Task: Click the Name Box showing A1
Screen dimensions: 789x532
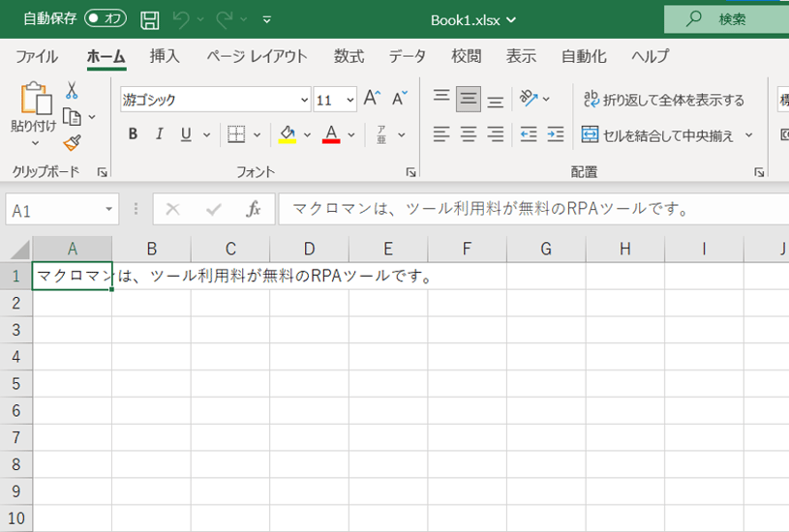Action: [x=62, y=209]
